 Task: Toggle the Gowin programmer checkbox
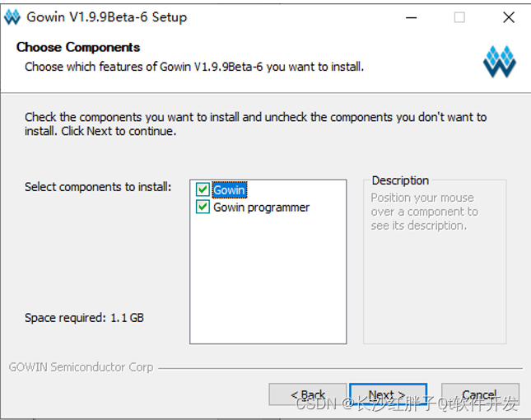[x=203, y=207]
